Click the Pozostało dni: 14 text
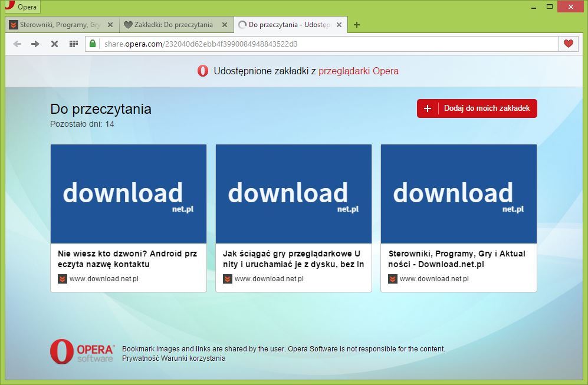This screenshot has width=588, height=385. [x=82, y=124]
